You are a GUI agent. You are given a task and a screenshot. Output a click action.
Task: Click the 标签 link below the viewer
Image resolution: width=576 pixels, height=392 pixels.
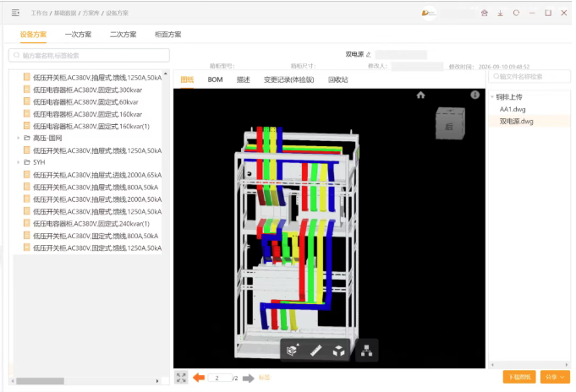pyautogui.click(x=265, y=378)
